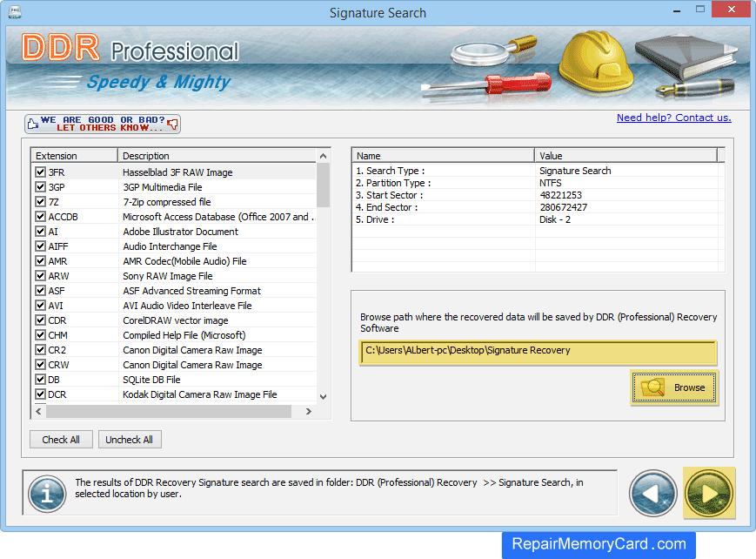Click the Extension column header

(75, 156)
